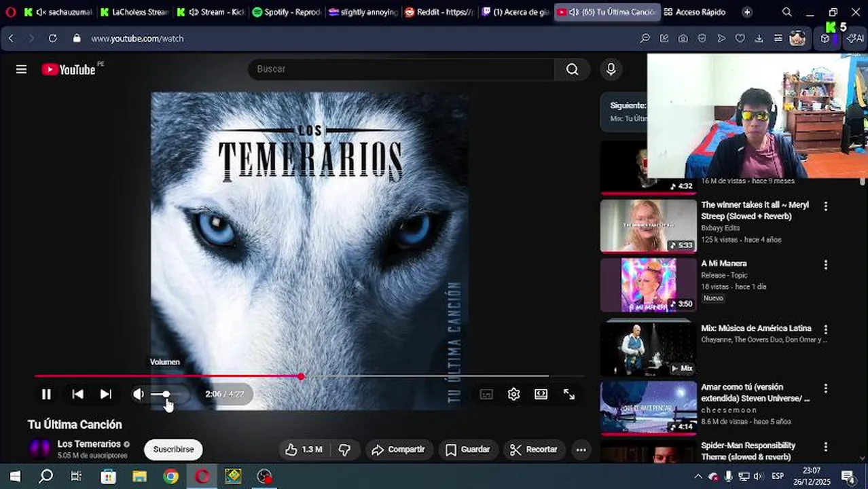Open the Amar como tú video title
This screenshot has height=489, width=868.
pyautogui.click(x=755, y=393)
